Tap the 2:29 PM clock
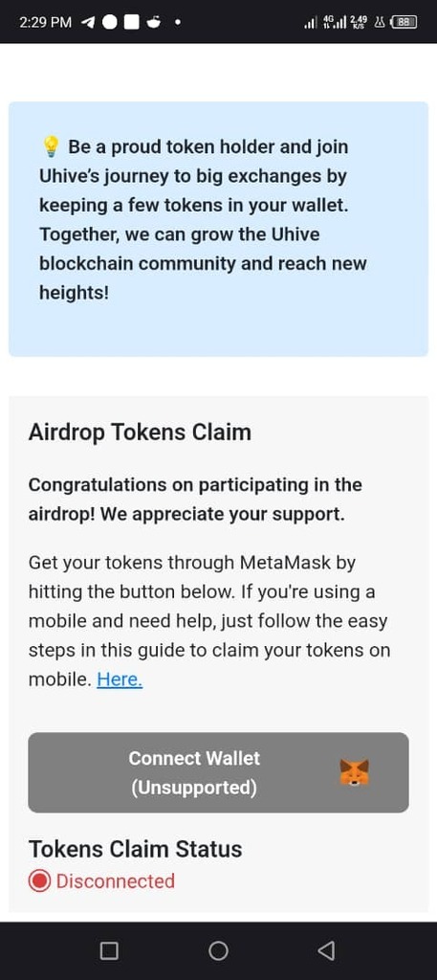Viewport: 437px width, 980px height. tap(46, 23)
